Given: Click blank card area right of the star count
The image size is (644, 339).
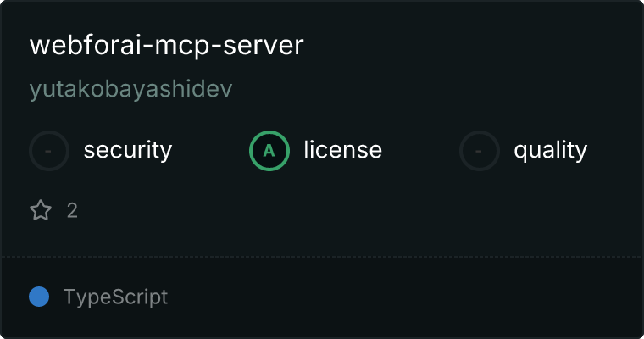Looking at the screenshot, I should point(358,210).
